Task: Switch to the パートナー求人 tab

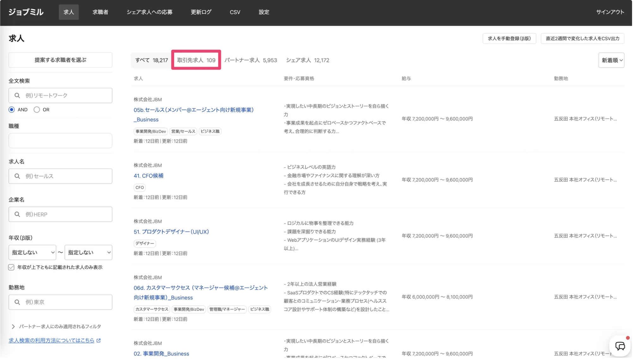Action: (x=251, y=60)
